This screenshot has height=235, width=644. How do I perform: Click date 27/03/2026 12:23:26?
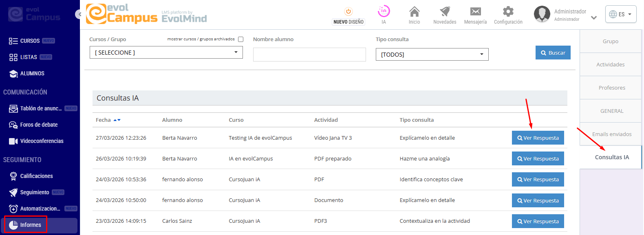[121, 138]
